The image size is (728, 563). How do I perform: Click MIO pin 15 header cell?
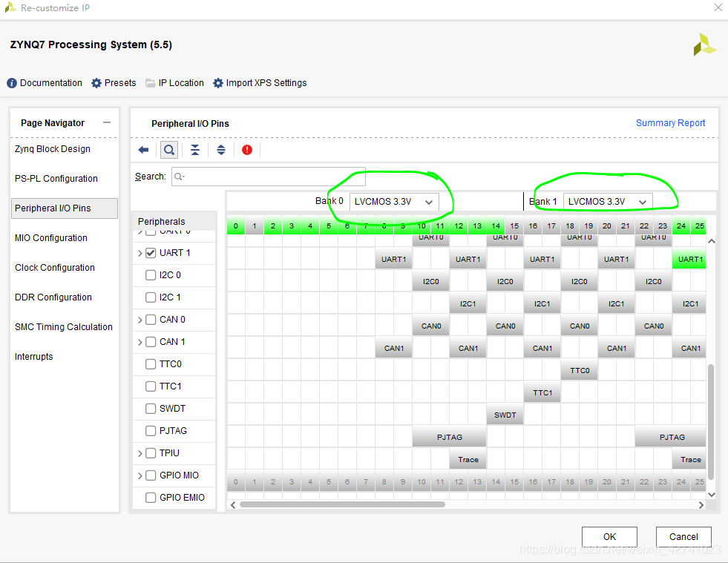click(514, 226)
